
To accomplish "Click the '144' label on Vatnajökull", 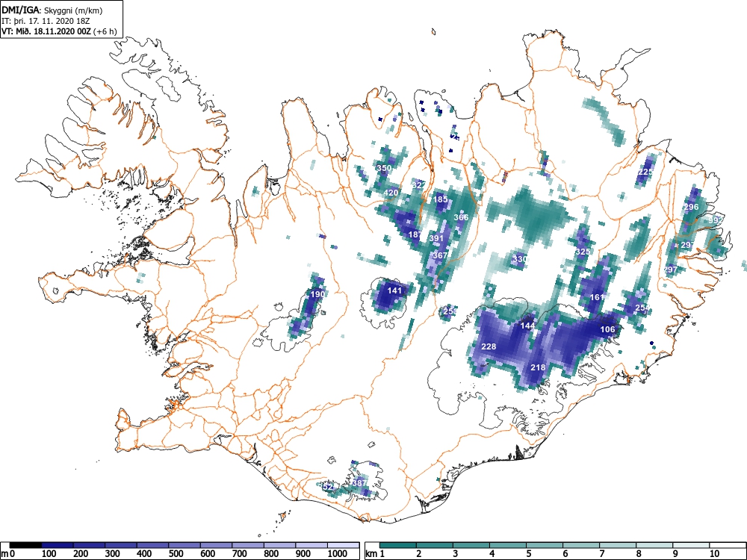I will coord(527,326).
